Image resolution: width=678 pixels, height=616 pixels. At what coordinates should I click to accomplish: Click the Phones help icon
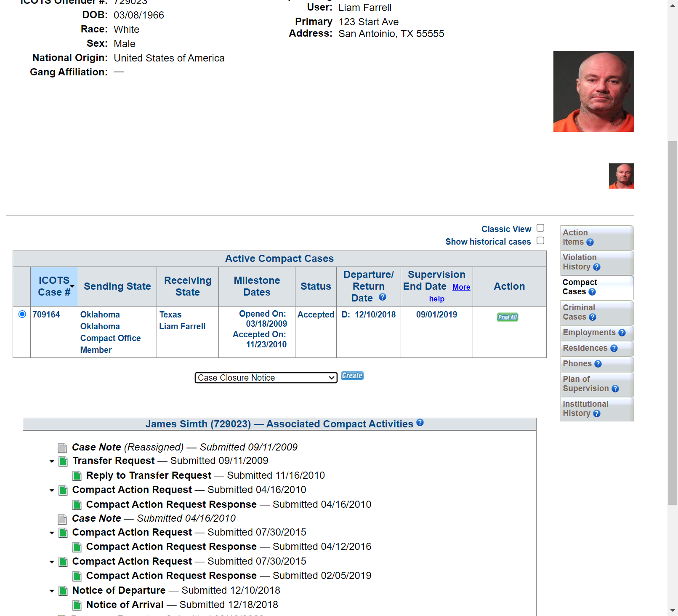598,364
